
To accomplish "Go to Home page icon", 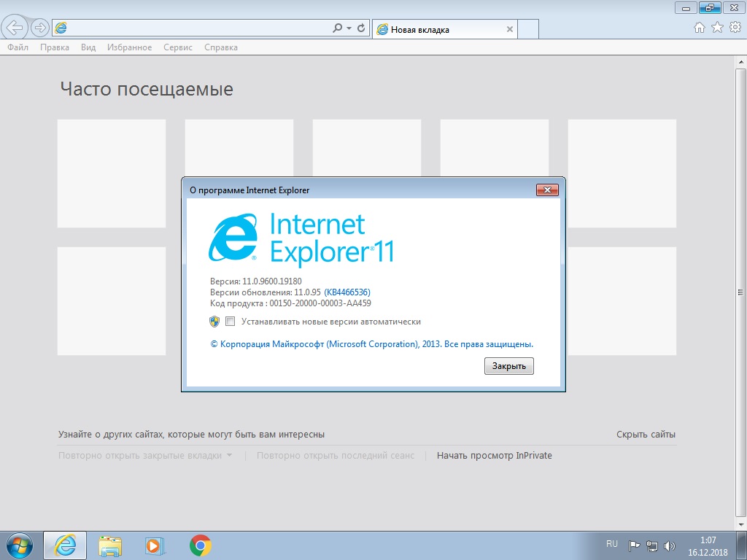I will click(700, 28).
